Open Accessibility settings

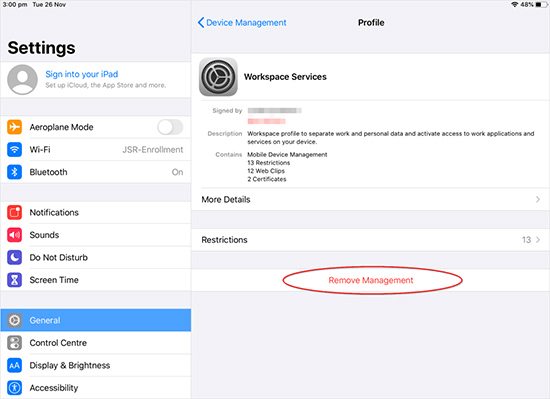point(96,388)
